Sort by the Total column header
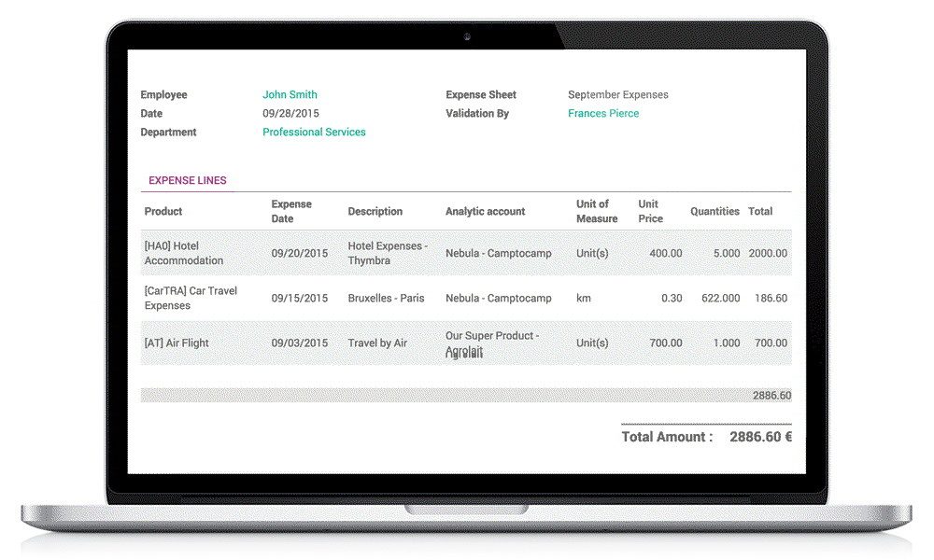Viewport: 934px width, 560px height. click(x=759, y=211)
